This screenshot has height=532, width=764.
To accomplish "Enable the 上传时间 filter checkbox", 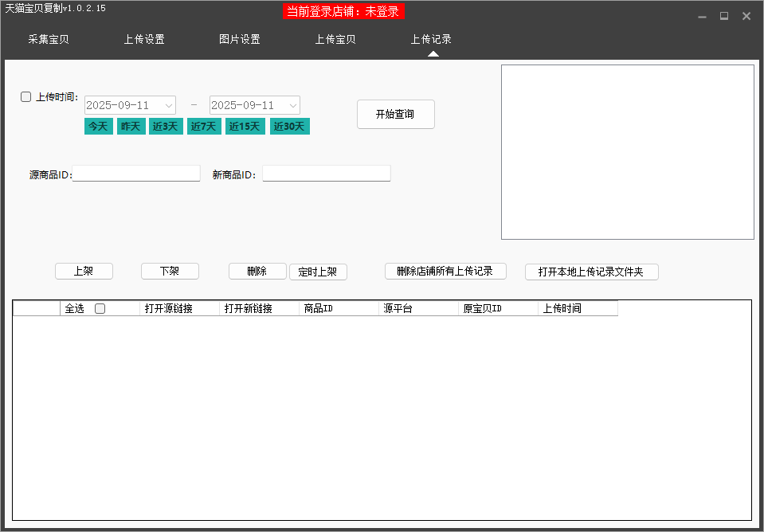I will [25, 97].
